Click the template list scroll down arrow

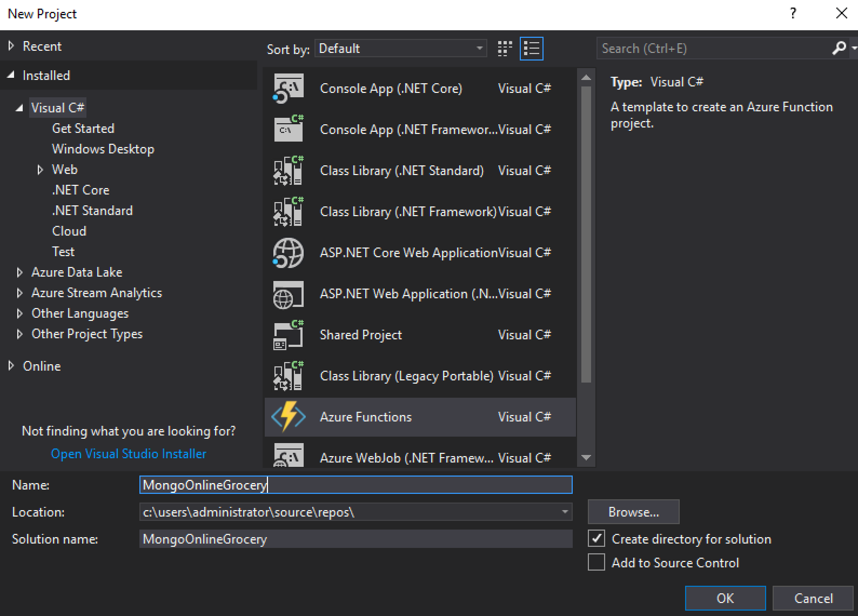(586, 458)
